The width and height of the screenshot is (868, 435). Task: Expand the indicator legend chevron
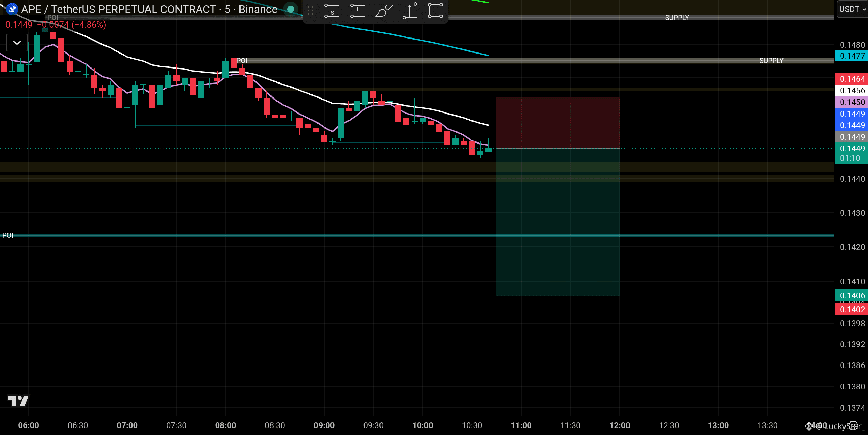[x=17, y=43]
